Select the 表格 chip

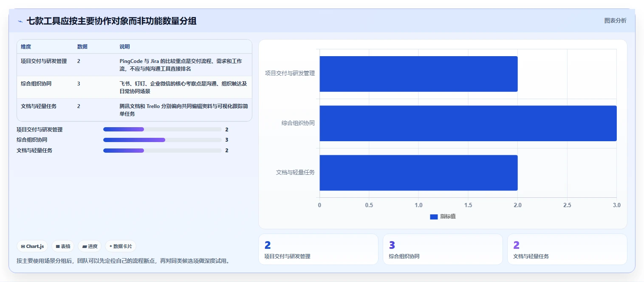click(63, 246)
